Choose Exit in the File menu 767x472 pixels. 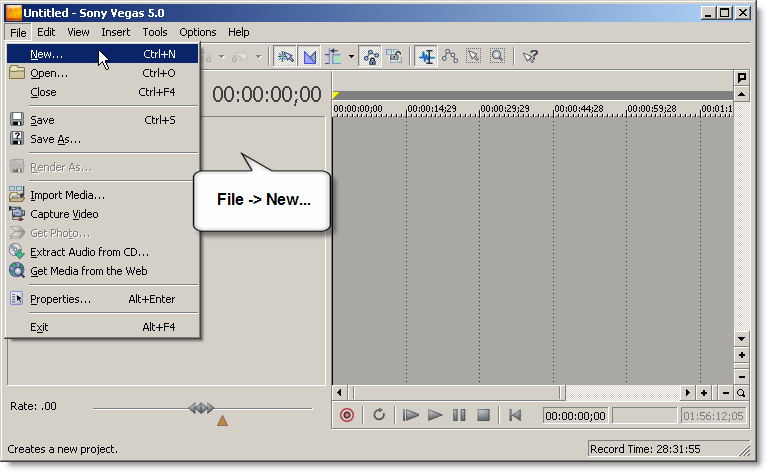pyautogui.click(x=102, y=327)
